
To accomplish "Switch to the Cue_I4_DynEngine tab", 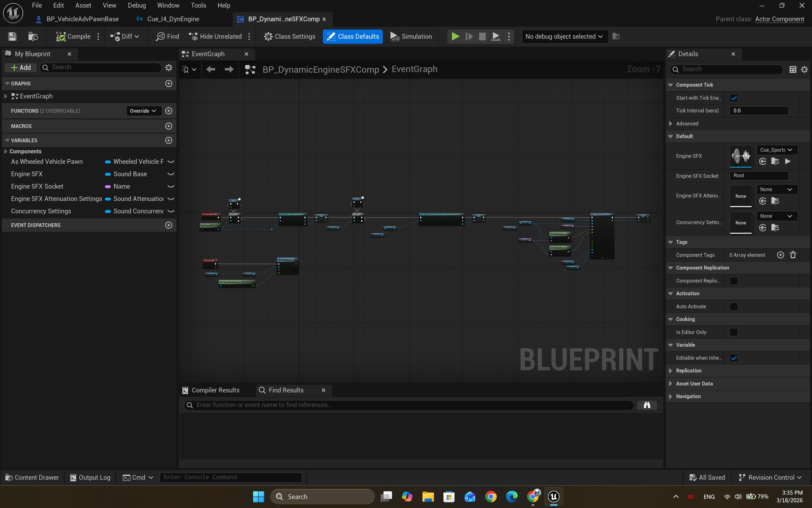I will point(173,19).
